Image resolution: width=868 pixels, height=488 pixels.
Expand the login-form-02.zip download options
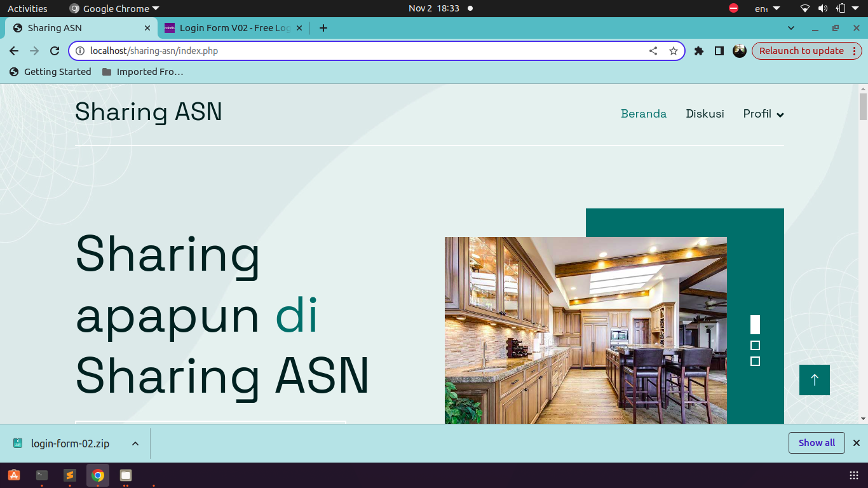pos(135,444)
